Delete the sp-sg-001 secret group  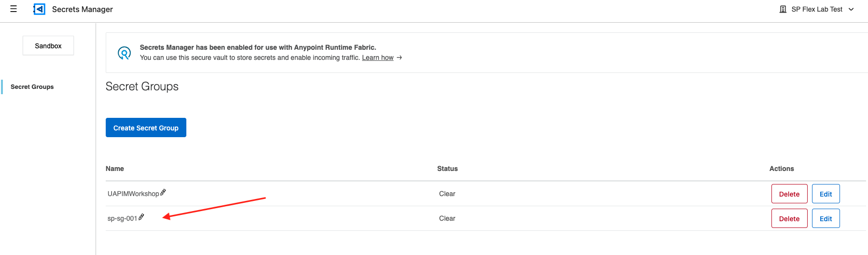(x=789, y=219)
